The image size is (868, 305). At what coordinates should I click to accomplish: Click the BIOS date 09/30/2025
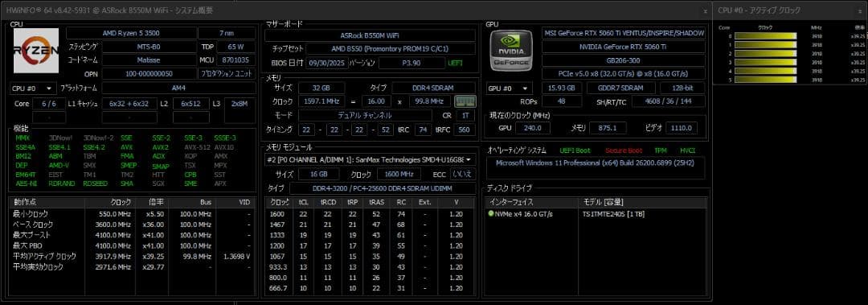326,63
